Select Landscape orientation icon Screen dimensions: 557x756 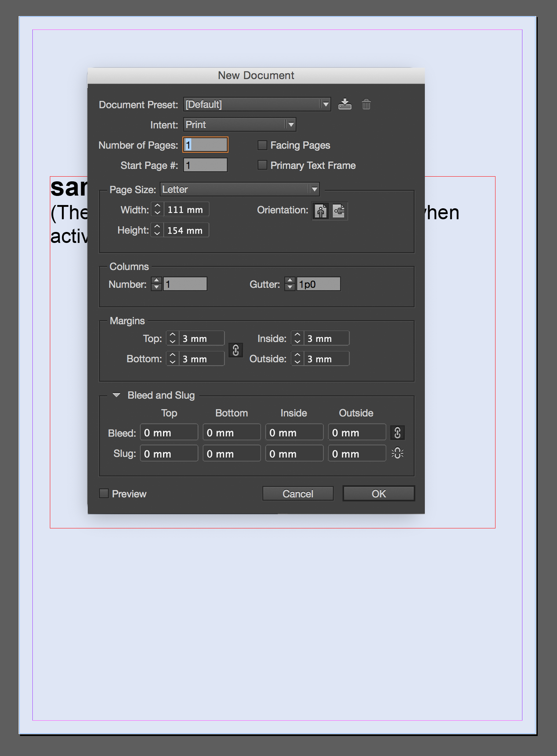pyautogui.click(x=339, y=211)
